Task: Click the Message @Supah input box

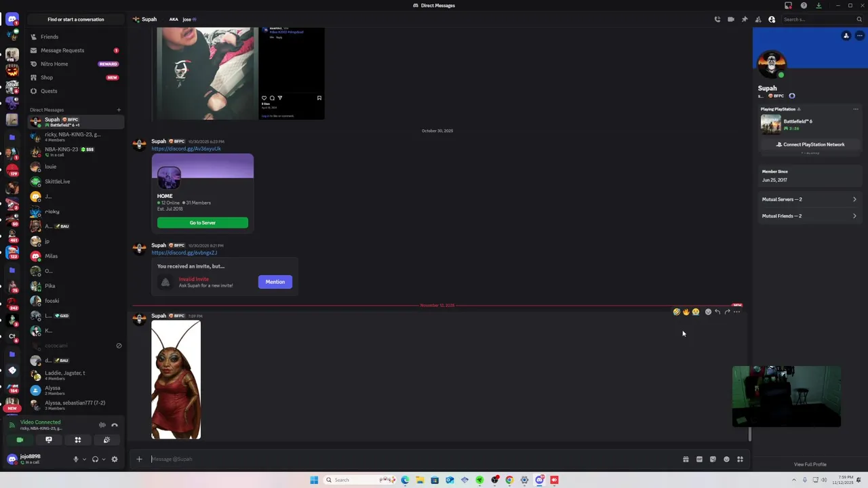Action: (x=414, y=459)
